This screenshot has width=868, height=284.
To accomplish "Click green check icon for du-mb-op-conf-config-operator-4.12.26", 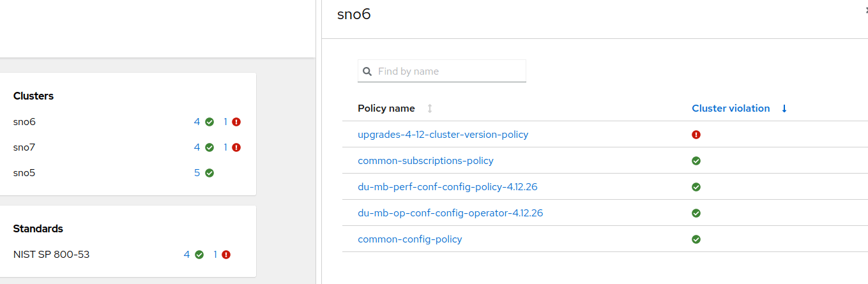I will 696,213.
